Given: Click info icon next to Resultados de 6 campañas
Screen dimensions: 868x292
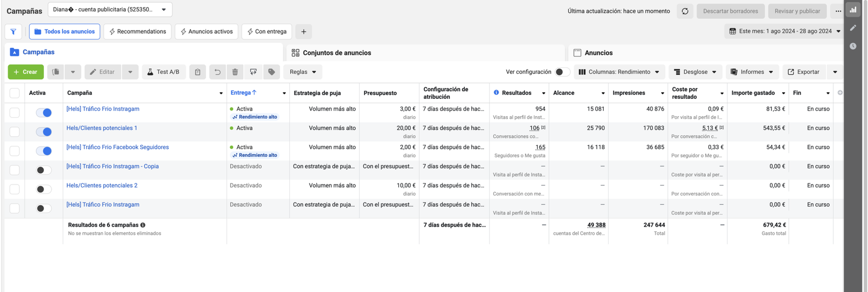Looking at the screenshot, I should [143, 225].
